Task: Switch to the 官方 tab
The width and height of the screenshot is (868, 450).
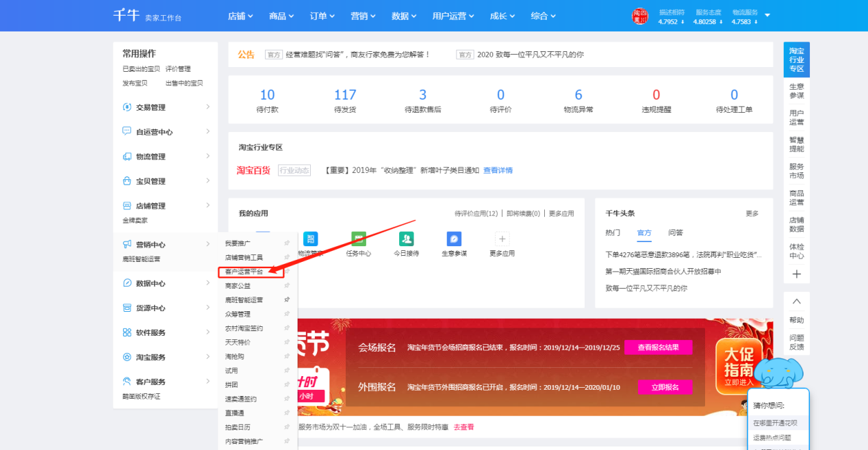Action: [x=644, y=233]
